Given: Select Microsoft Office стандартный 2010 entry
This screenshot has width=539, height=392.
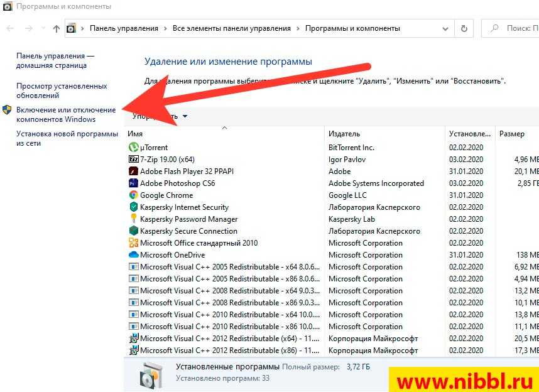Looking at the screenshot, I should click(199, 243).
